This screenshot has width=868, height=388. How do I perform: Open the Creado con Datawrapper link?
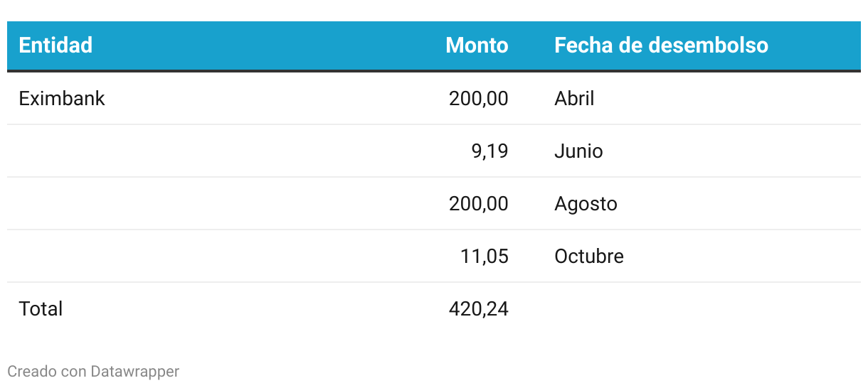93,372
